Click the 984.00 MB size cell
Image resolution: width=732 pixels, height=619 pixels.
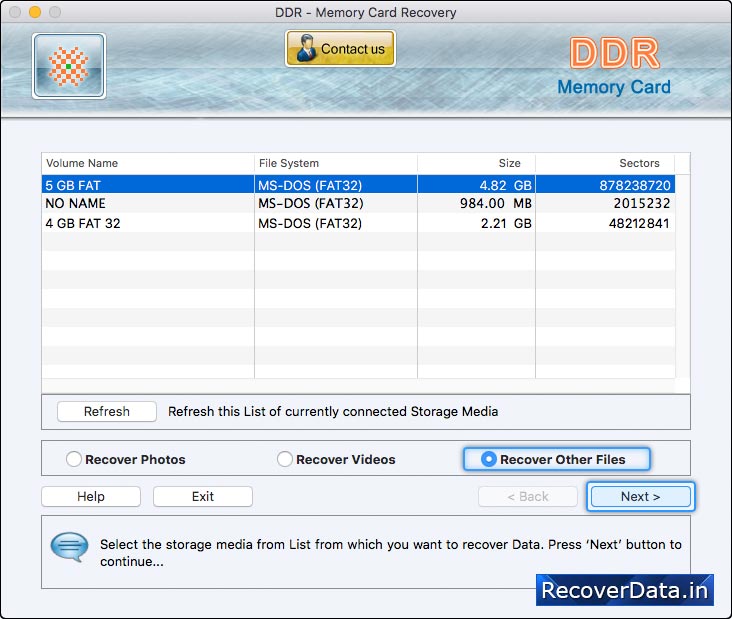(x=496, y=203)
